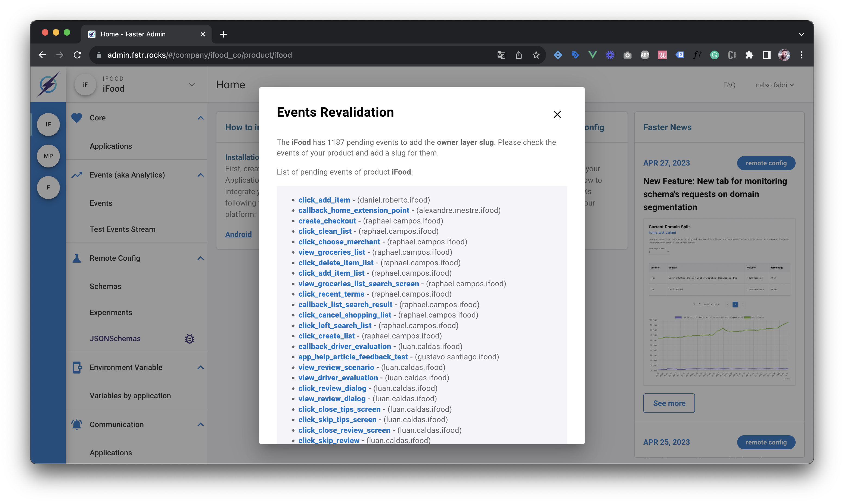
Task: Reload the page
Action: click(x=77, y=55)
